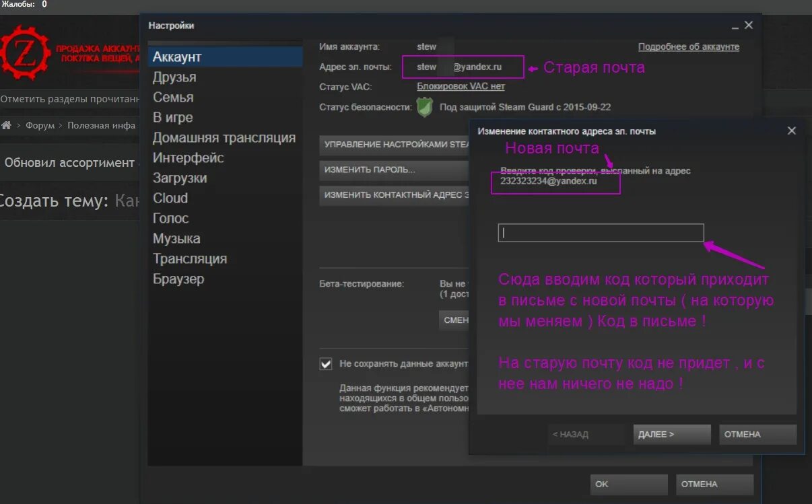Click ИЗМЕНИТЬ КОНТАКТНЫЙ АДРЕС button
The image size is (812, 504).
tap(394, 195)
